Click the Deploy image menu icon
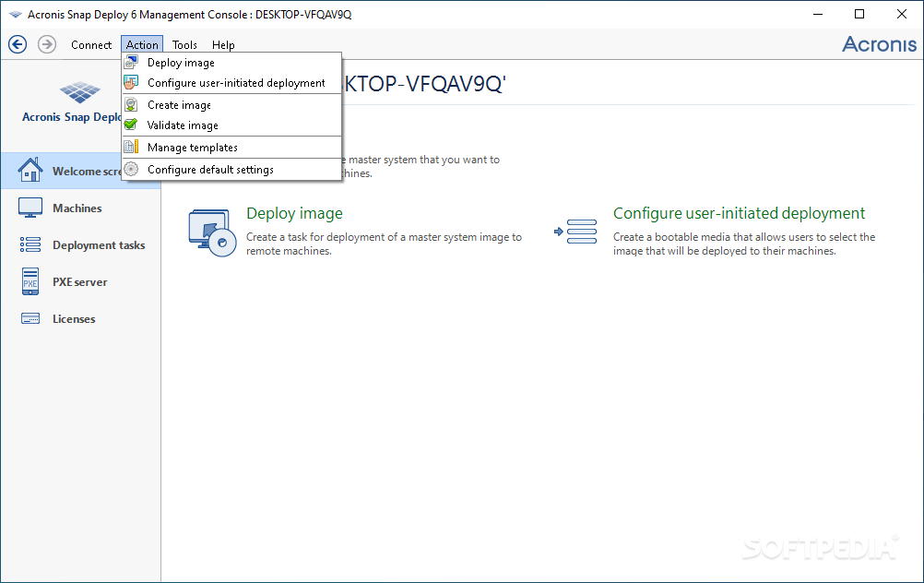Image resolution: width=924 pixels, height=583 pixels. pos(131,63)
